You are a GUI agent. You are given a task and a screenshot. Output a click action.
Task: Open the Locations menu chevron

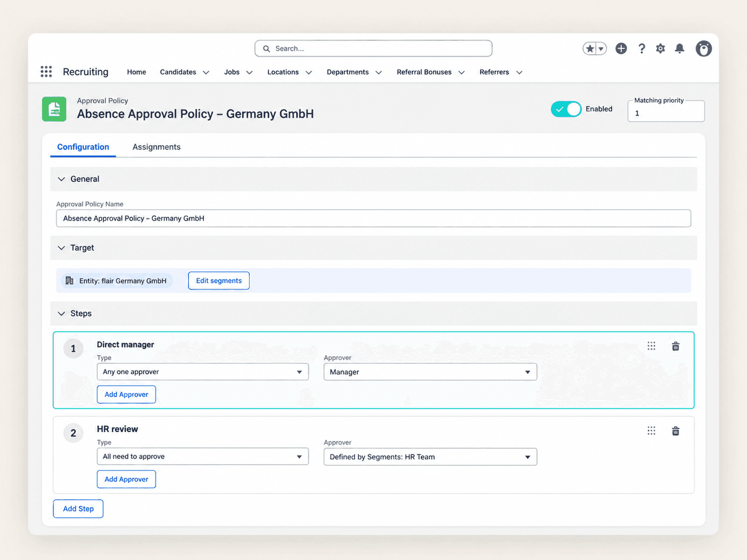(308, 73)
